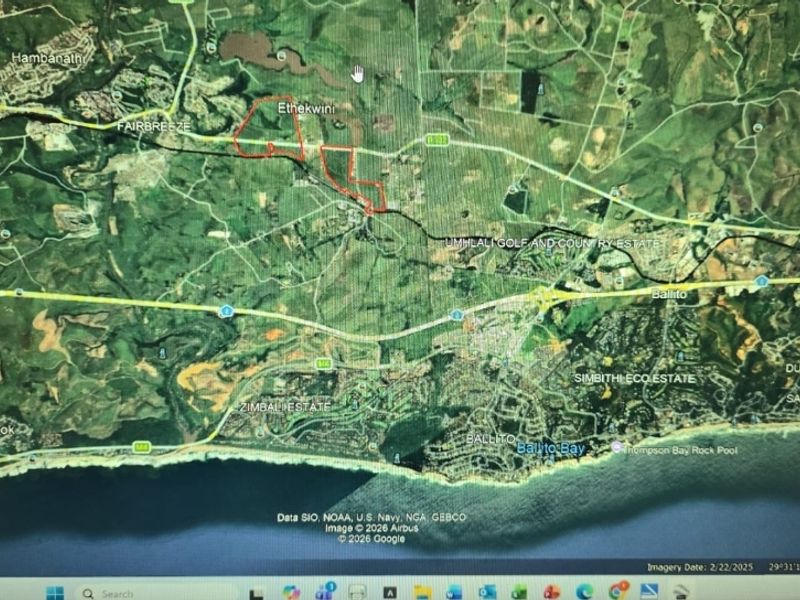The height and width of the screenshot is (600, 800).
Task: Open File Explorer from the taskbar
Action: [423, 592]
